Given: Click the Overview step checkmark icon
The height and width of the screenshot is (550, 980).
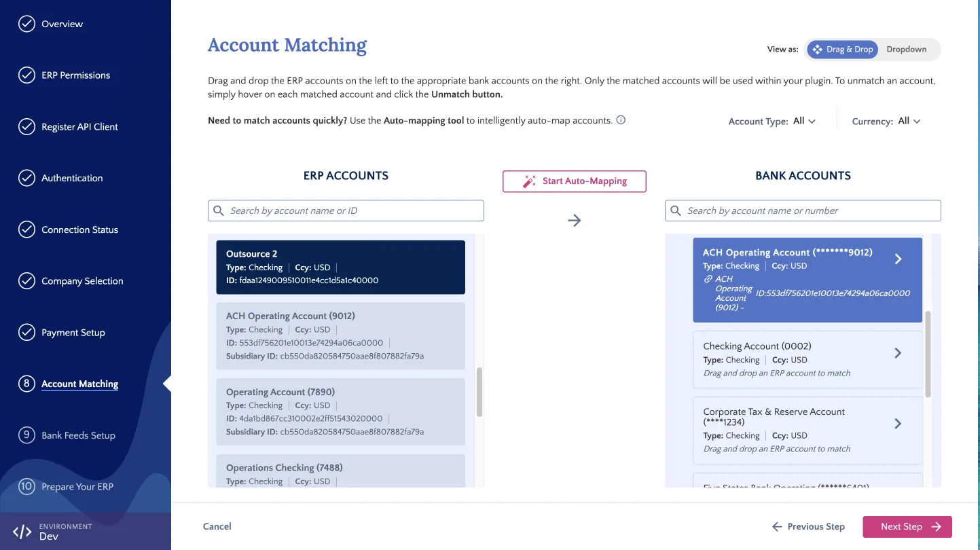Looking at the screenshot, I should click(x=26, y=24).
